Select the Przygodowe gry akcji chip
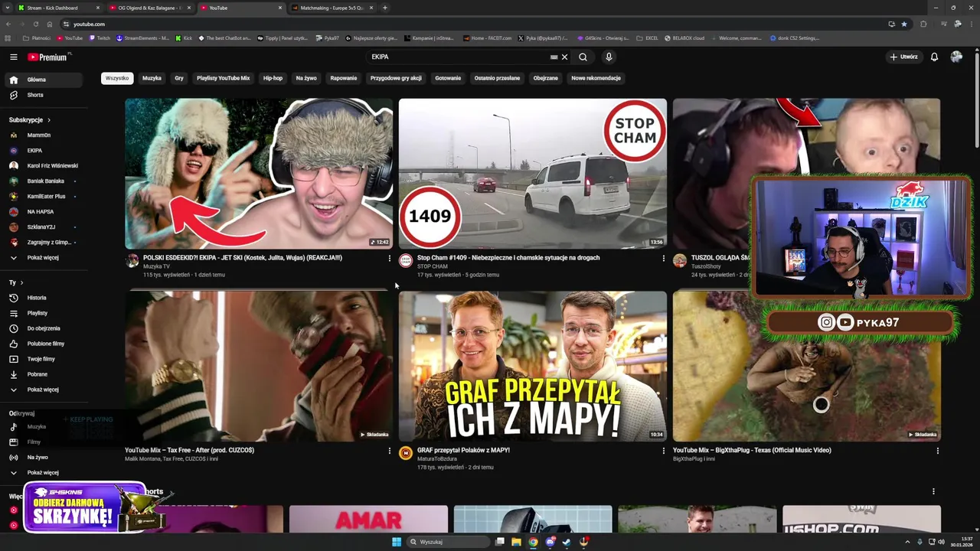This screenshot has height=551, width=980. 396,78
